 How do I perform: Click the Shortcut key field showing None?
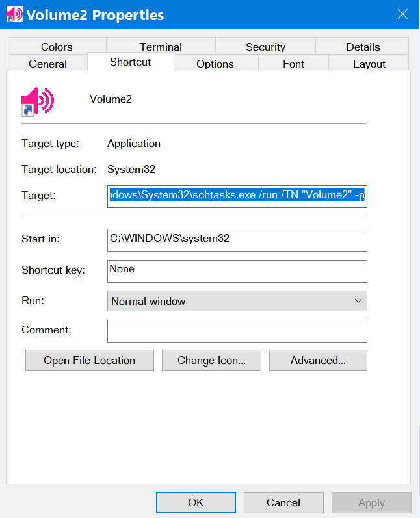[237, 271]
